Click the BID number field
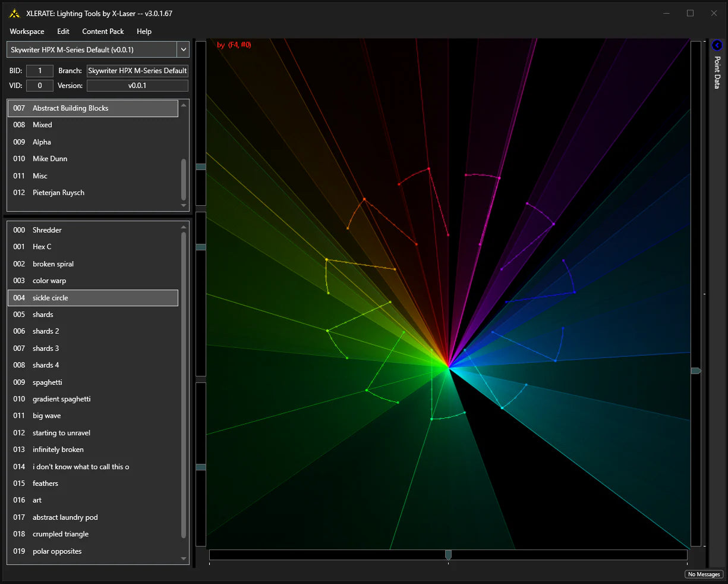 point(40,71)
